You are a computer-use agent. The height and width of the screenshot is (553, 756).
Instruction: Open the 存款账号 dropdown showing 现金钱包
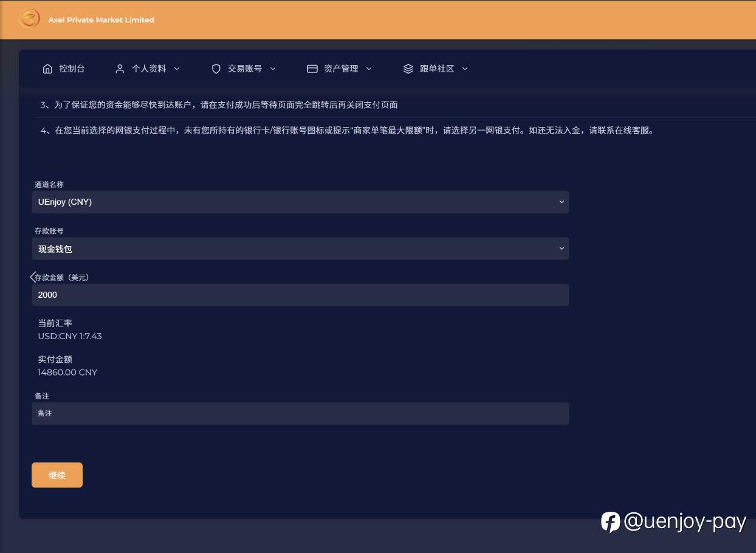300,249
